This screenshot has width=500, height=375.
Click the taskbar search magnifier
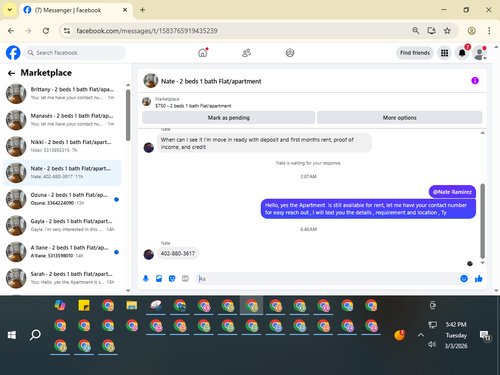pos(35,335)
